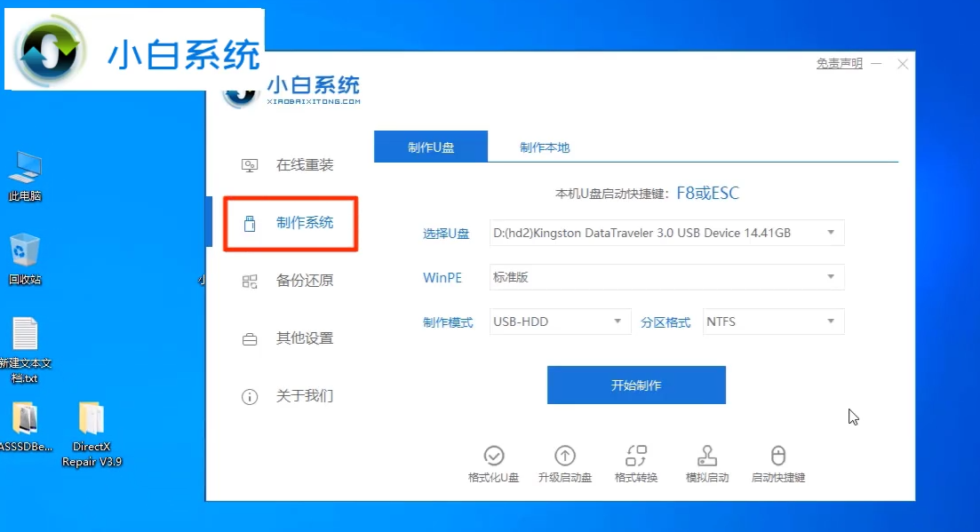Screen dimensions: 980x532
Task: Click the 开始制作 button
Action: 636,385
